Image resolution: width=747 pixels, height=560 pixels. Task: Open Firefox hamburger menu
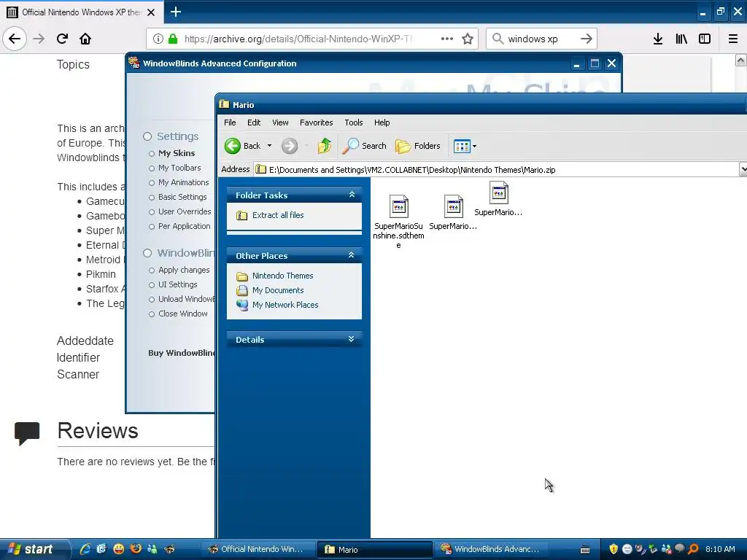click(x=732, y=39)
